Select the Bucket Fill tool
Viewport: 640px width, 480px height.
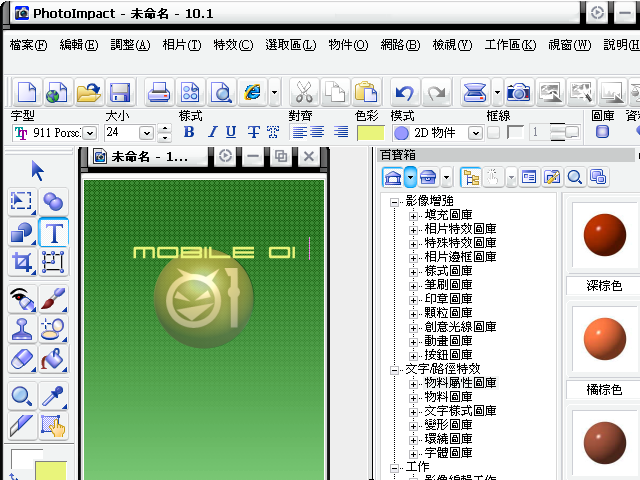tap(53, 359)
